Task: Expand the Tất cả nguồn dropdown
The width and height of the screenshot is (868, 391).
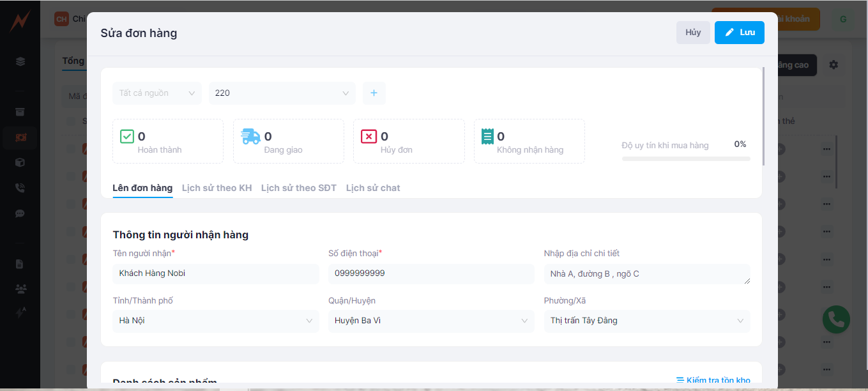Action: (157, 93)
